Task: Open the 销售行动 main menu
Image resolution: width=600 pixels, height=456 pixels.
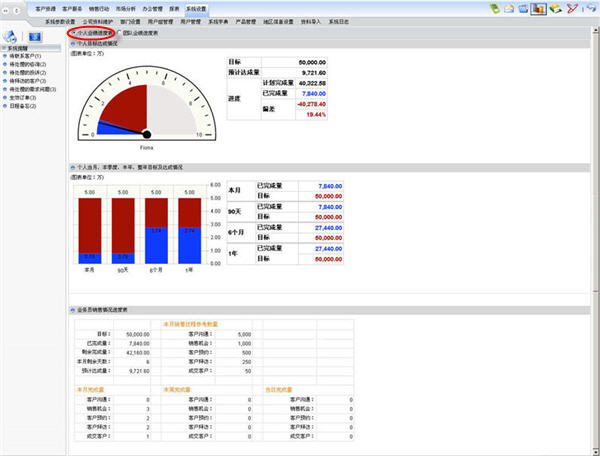Action: (x=99, y=9)
